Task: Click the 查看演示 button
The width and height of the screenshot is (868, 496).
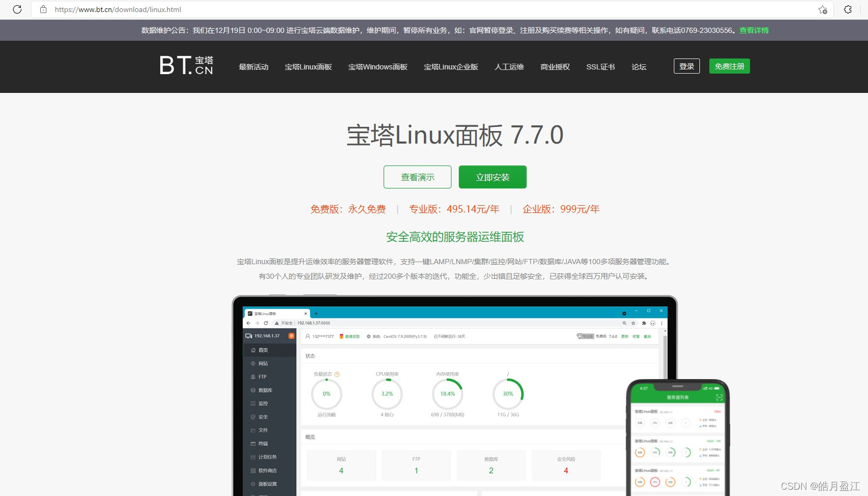Action: coord(418,177)
